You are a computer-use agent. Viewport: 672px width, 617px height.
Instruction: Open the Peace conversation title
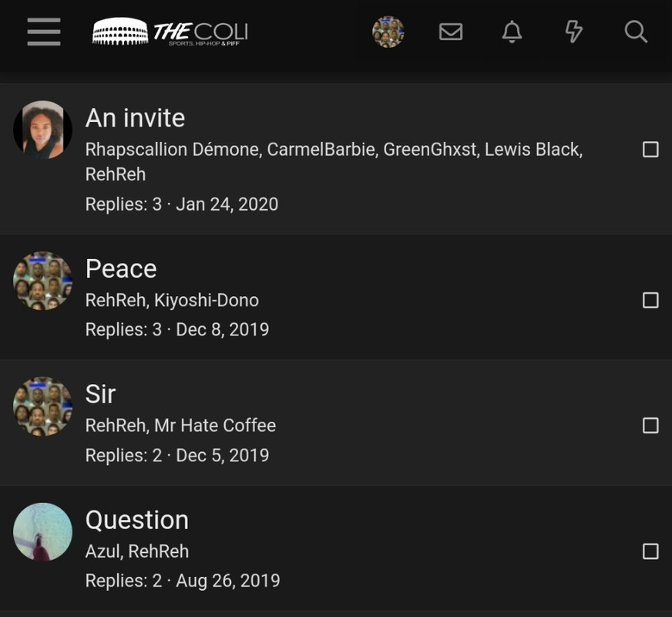point(121,268)
